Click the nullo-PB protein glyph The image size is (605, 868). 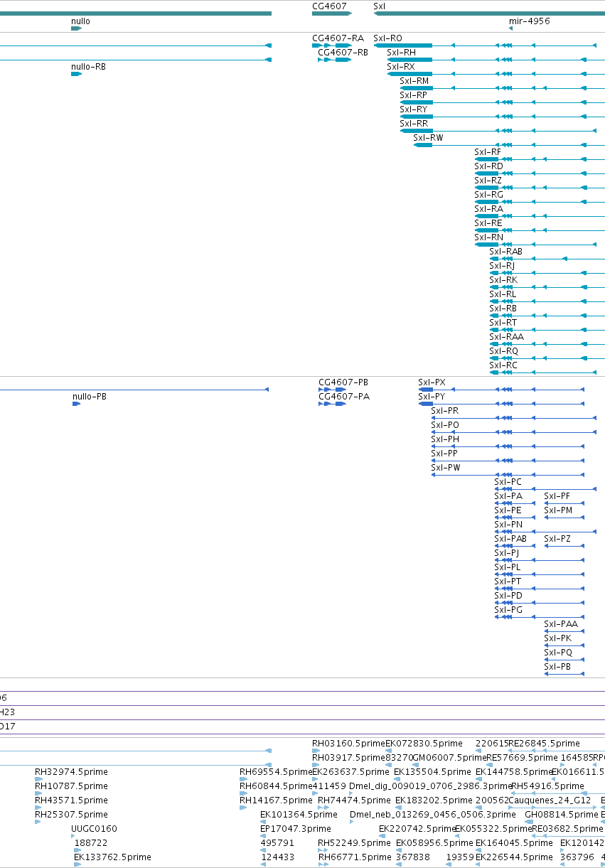[77, 404]
